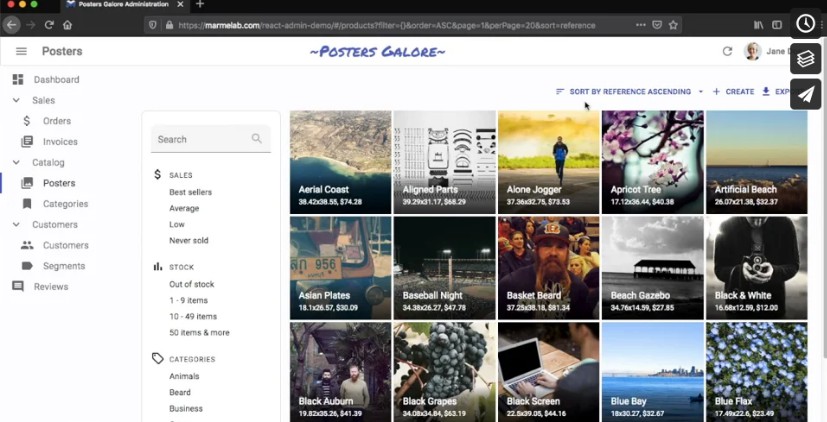The image size is (827, 422).
Task: Go to Invoices in the sidebar
Action: pos(60,142)
